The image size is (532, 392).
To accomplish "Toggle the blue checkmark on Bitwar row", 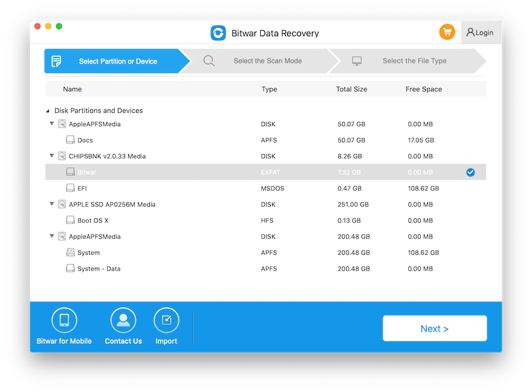I will (x=470, y=172).
